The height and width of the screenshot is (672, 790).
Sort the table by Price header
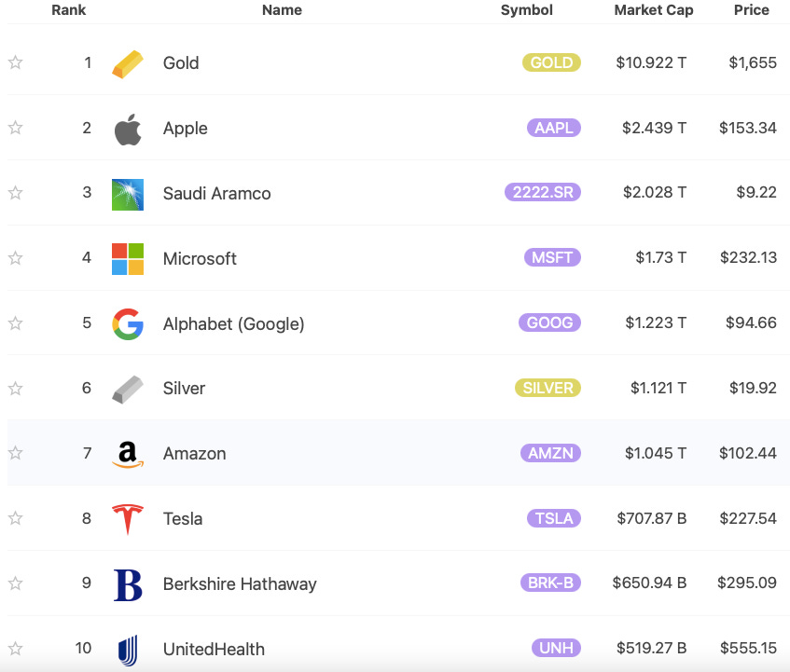pyautogui.click(x=751, y=10)
